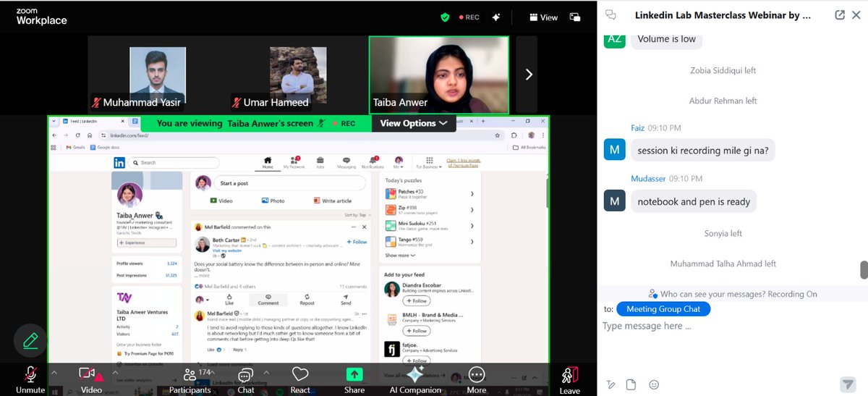The height and width of the screenshot is (396, 868).
Task: Click the picture-in-picture window icon near View
Action: (575, 17)
